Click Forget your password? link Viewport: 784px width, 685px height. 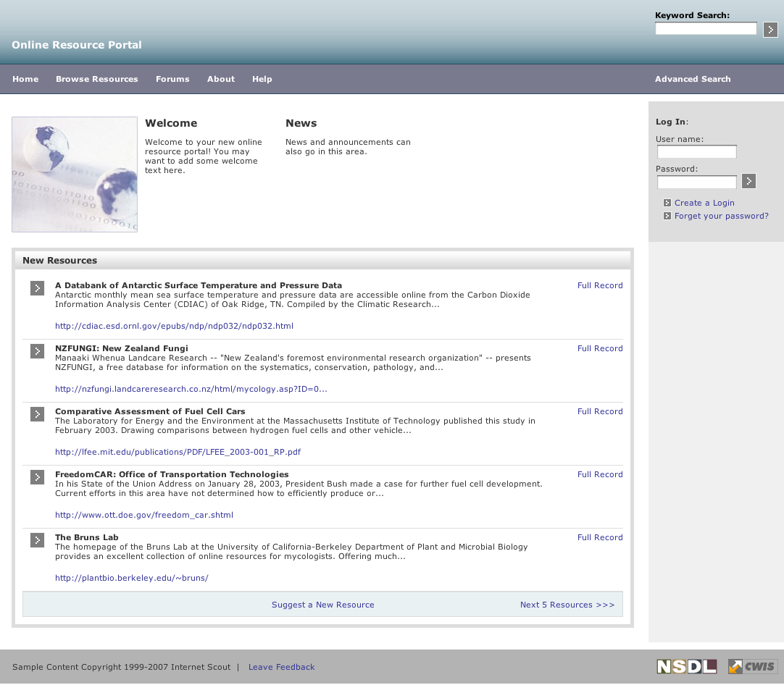721,216
